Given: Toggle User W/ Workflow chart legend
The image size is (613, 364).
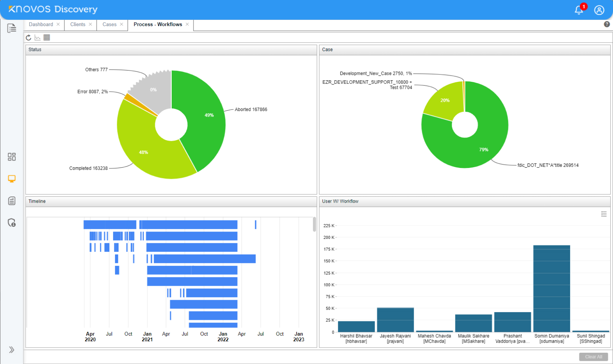Looking at the screenshot, I should point(604,214).
